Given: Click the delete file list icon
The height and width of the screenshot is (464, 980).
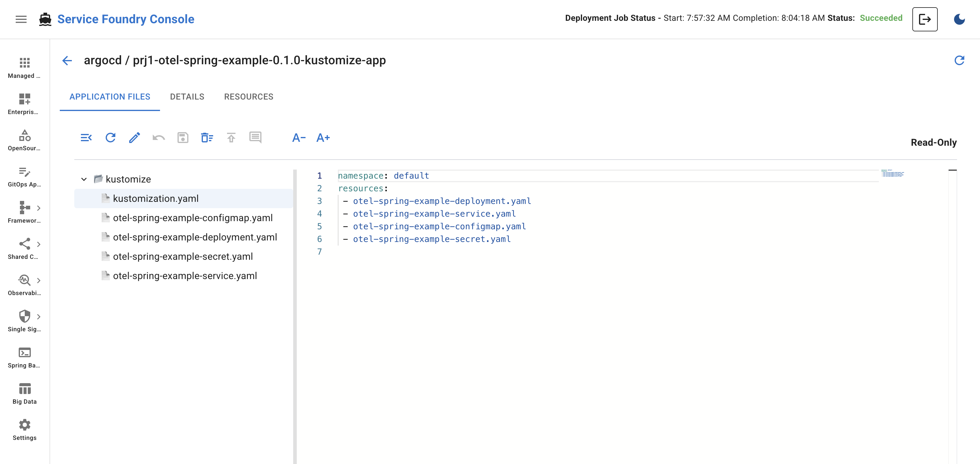Looking at the screenshot, I should coord(207,138).
